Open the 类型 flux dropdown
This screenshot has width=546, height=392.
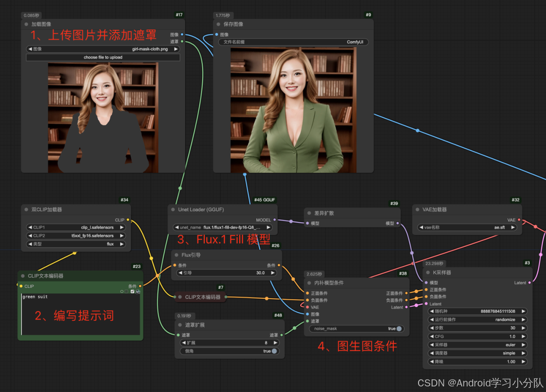pyautogui.click(x=76, y=244)
